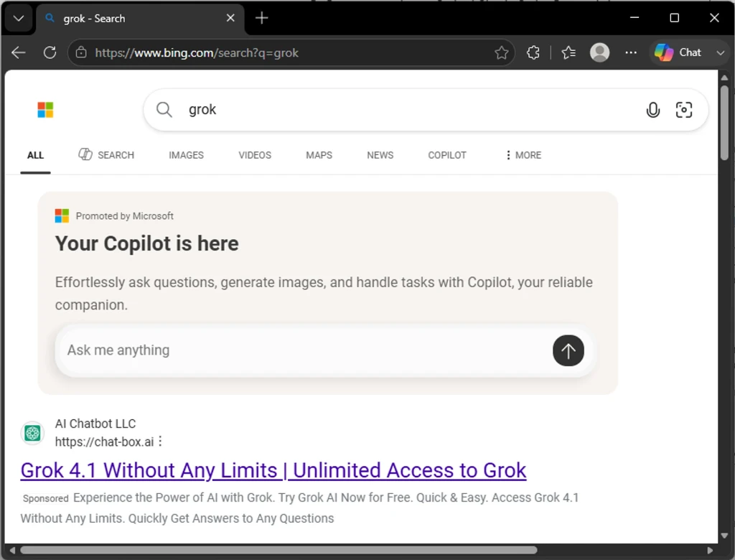Screen dimensions: 735x560
Task: Open a new browser tab
Action: 261,18
